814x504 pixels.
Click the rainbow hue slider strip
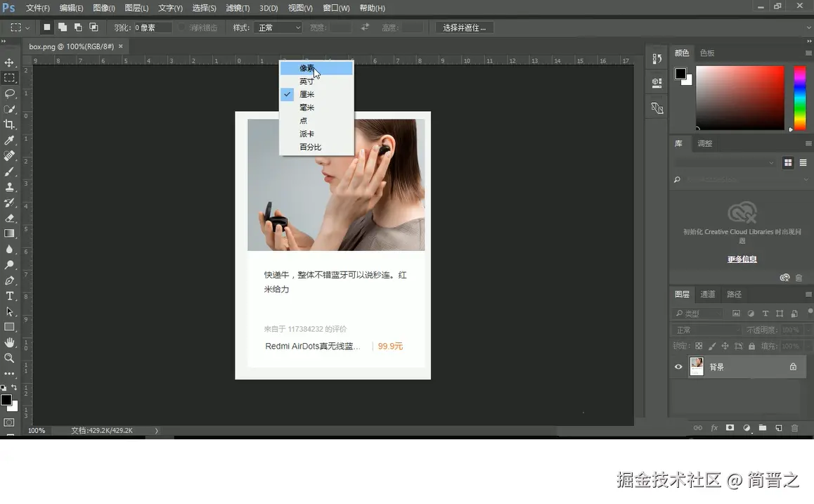(x=800, y=98)
